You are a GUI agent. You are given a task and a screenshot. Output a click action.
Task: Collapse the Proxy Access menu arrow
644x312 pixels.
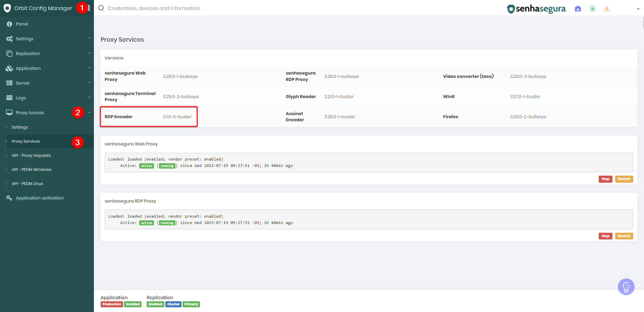click(90, 112)
